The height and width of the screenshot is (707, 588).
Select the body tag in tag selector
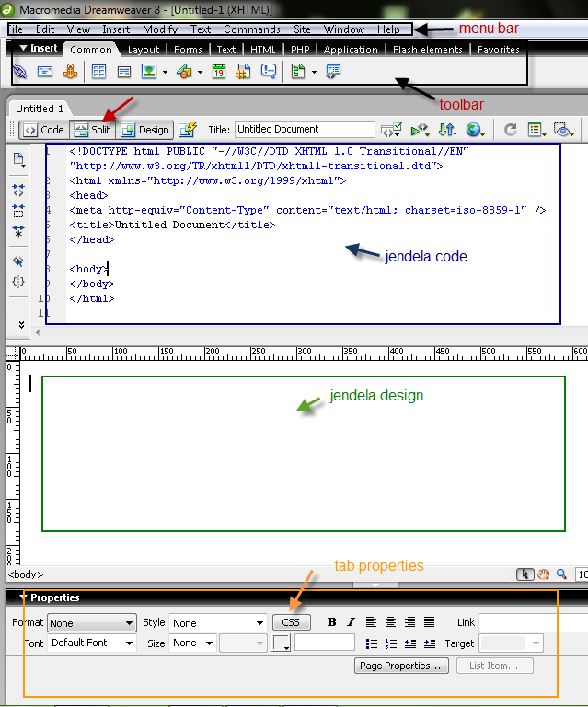[x=26, y=574]
